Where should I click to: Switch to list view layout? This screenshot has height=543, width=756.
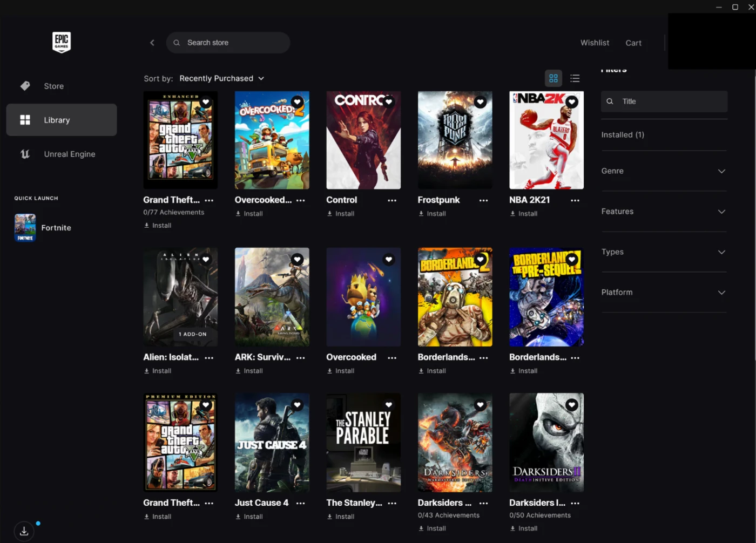[575, 78]
